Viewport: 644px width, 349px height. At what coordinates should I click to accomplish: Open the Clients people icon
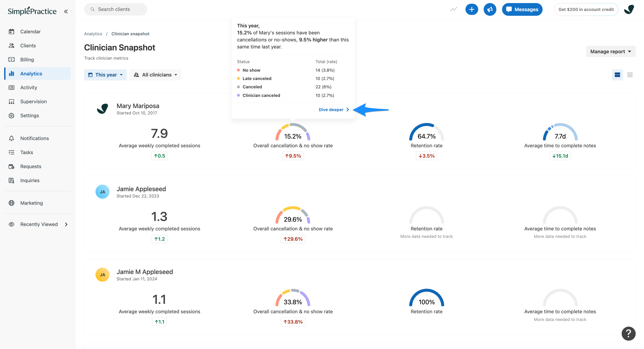point(11,46)
